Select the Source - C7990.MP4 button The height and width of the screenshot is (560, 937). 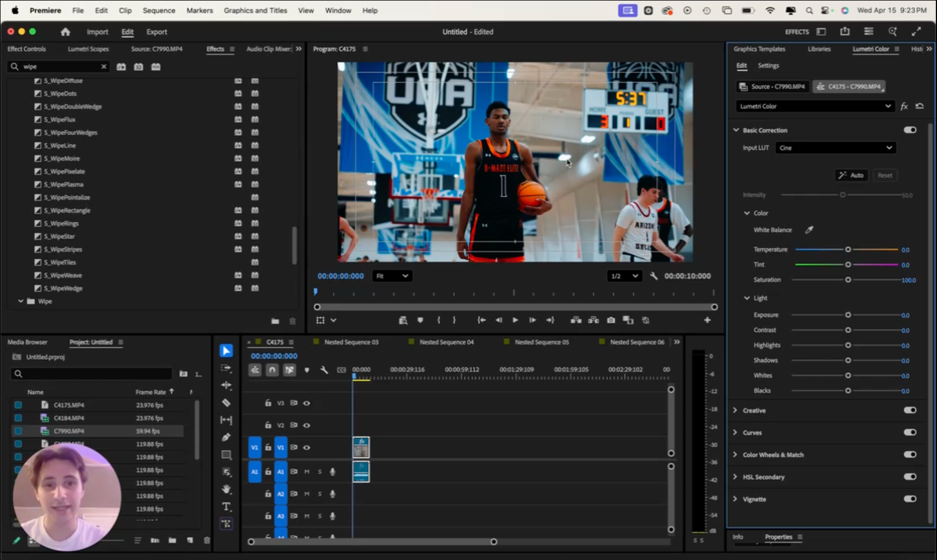(x=773, y=86)
